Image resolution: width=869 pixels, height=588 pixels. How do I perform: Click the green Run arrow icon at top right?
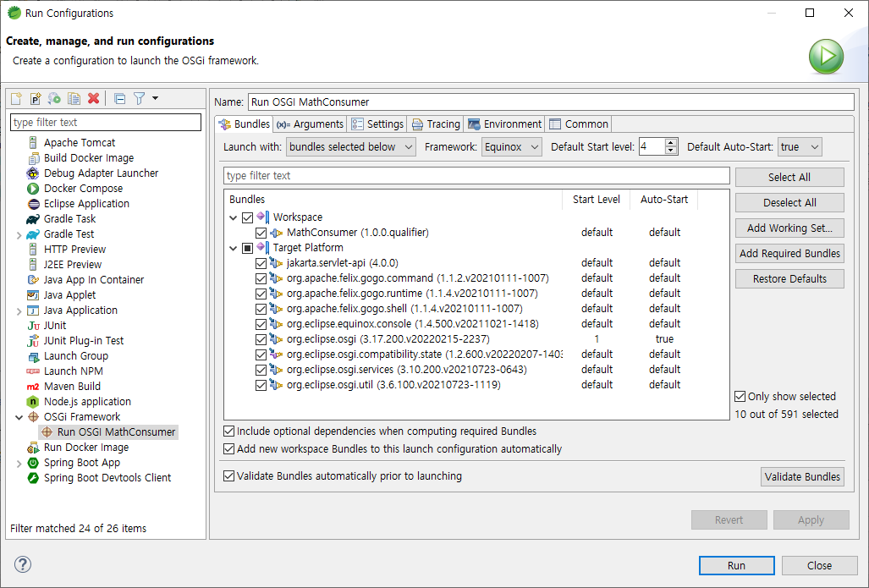pyautogui.click(x=826, y=56)
